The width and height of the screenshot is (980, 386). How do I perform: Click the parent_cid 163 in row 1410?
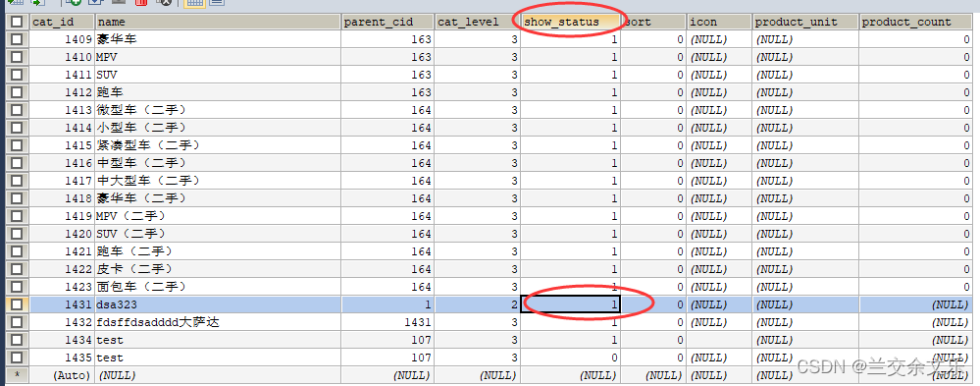point(387,57)
